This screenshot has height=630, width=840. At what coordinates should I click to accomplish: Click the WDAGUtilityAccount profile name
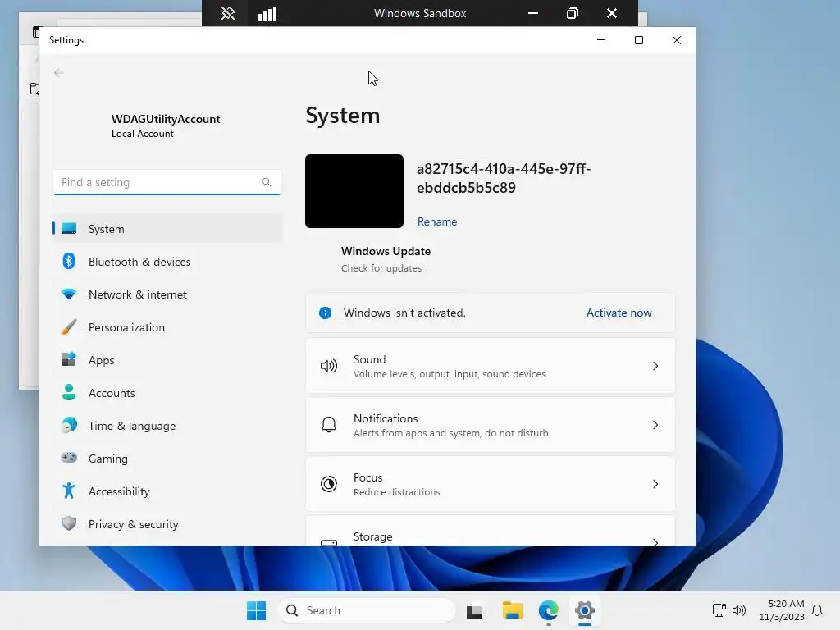point(166,119)
